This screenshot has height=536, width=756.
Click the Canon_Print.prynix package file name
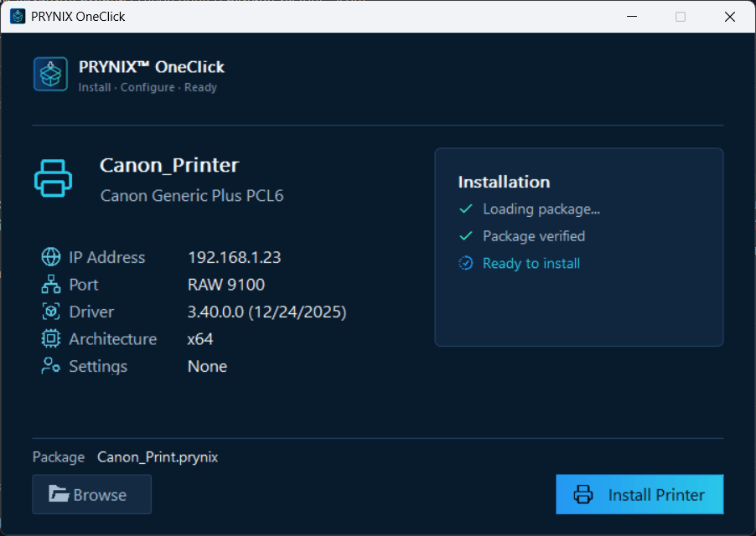(x=158, y=457)
